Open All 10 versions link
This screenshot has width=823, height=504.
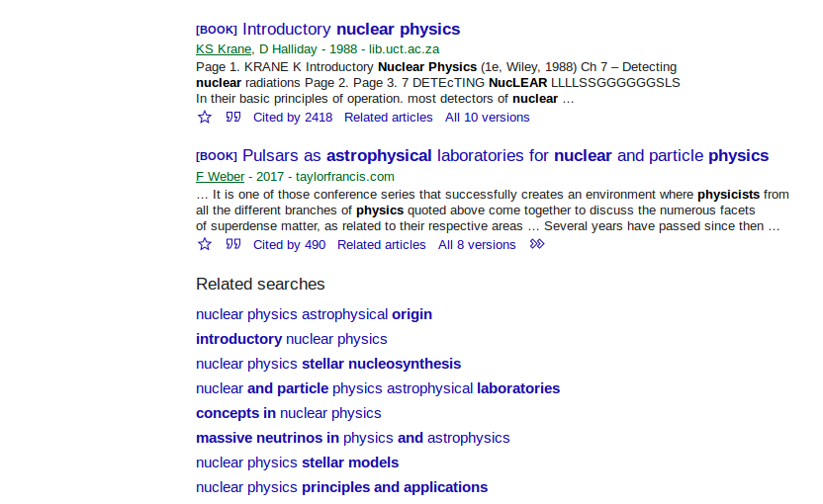point(487,118)
